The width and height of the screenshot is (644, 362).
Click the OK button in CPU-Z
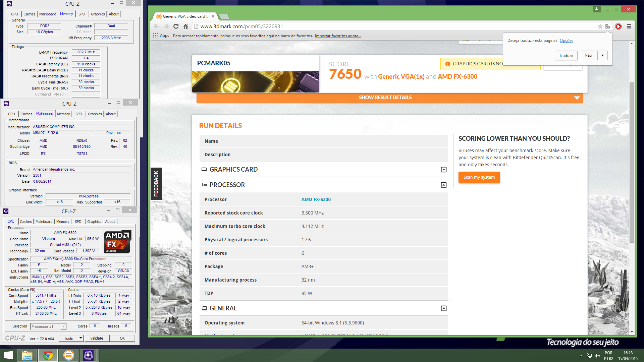pyautogui.click(x=122, y=338)
